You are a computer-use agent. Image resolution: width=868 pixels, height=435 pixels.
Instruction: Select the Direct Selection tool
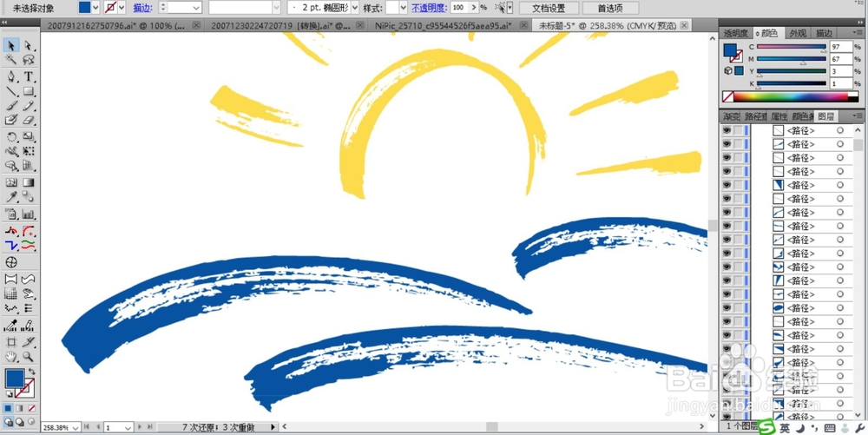[29, 45]
